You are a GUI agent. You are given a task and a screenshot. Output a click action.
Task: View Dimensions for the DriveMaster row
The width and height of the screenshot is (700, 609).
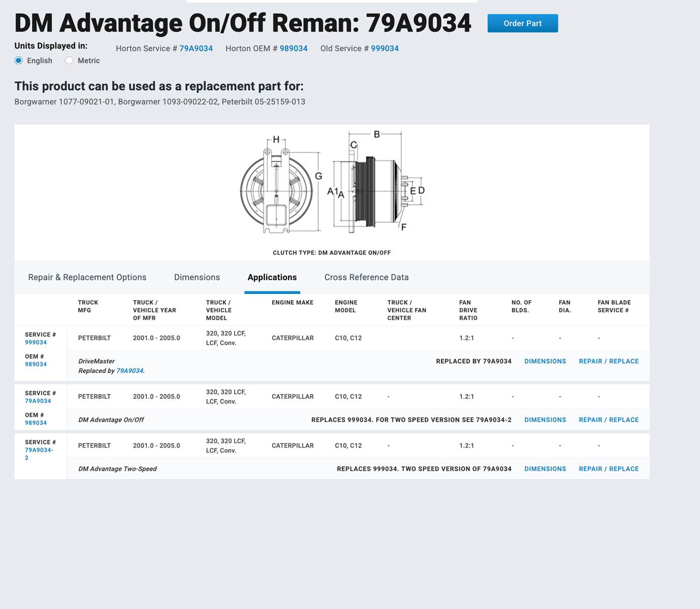(x=545, y=361)
